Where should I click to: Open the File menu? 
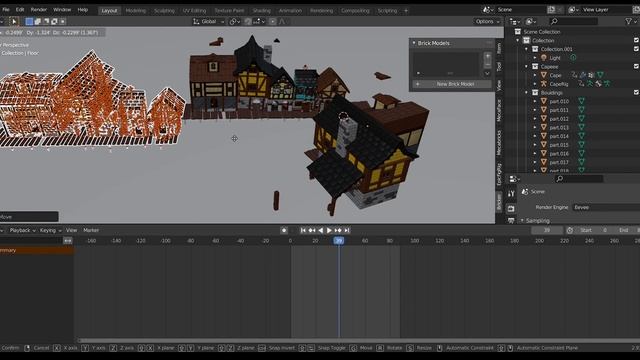(6, 9)
